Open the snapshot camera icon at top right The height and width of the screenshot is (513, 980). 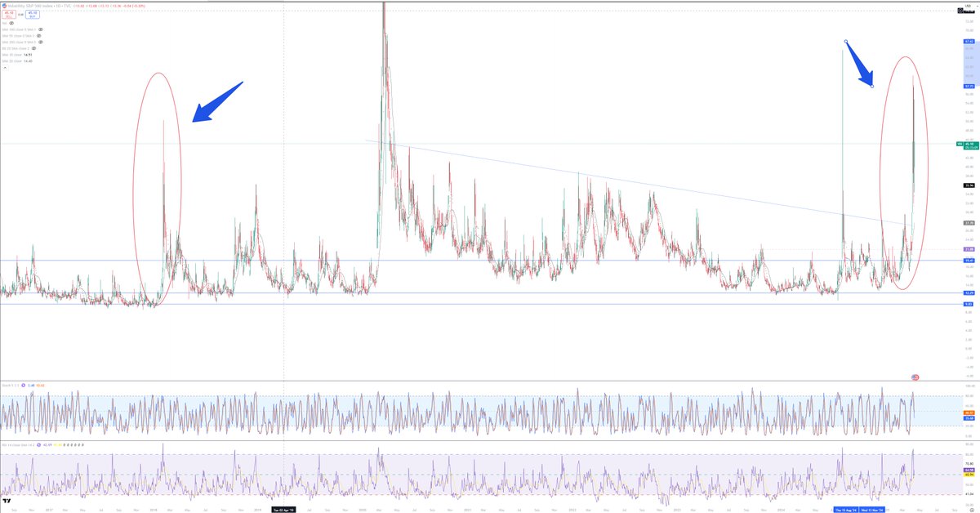coord(960,11)
